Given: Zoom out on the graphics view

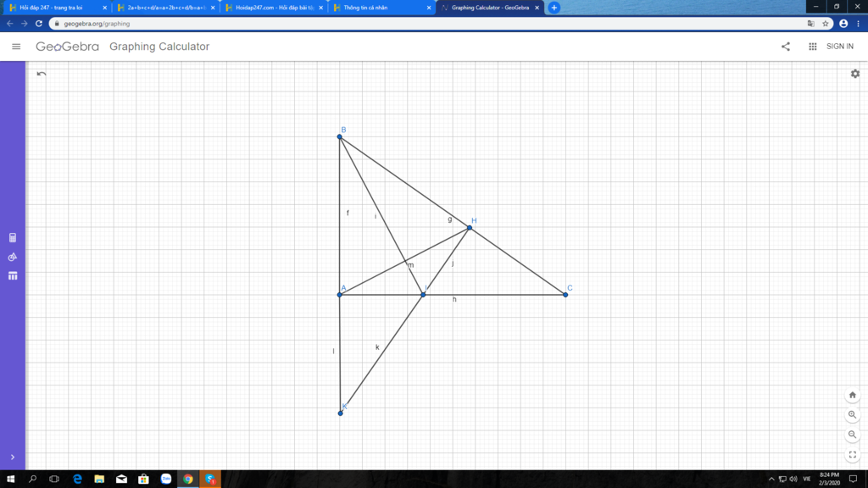Looking at the screenshot, I should [x=853, y=435].
